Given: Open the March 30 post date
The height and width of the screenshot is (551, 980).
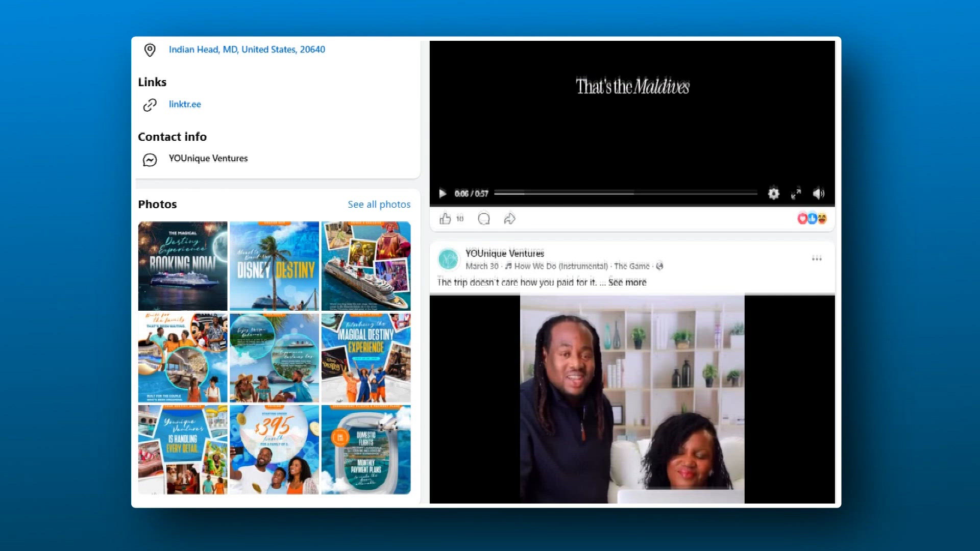Looking at the screenshot, I should click(x=482, y=266).
